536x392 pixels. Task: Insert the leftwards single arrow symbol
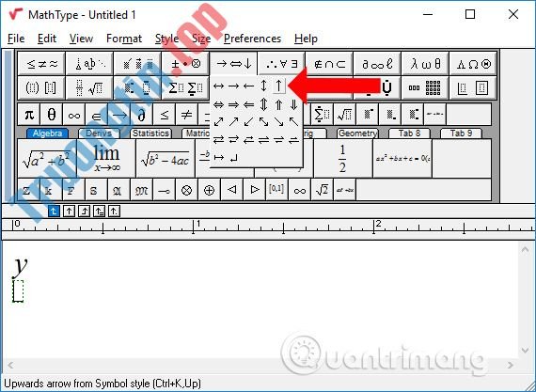(x=248, y=86)
